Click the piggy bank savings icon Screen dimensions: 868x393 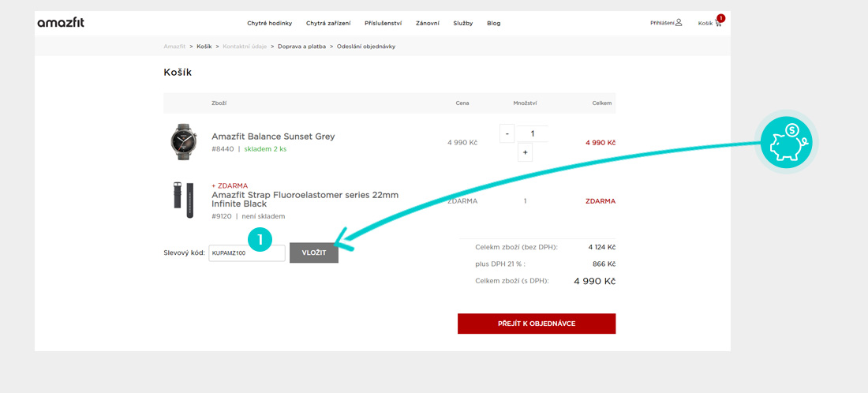coord(786,142)
